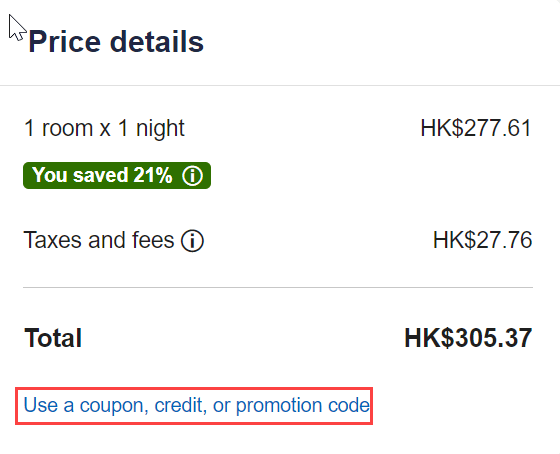Click the word Taxes in fees row
560x454 pixels.
point(53,240)
